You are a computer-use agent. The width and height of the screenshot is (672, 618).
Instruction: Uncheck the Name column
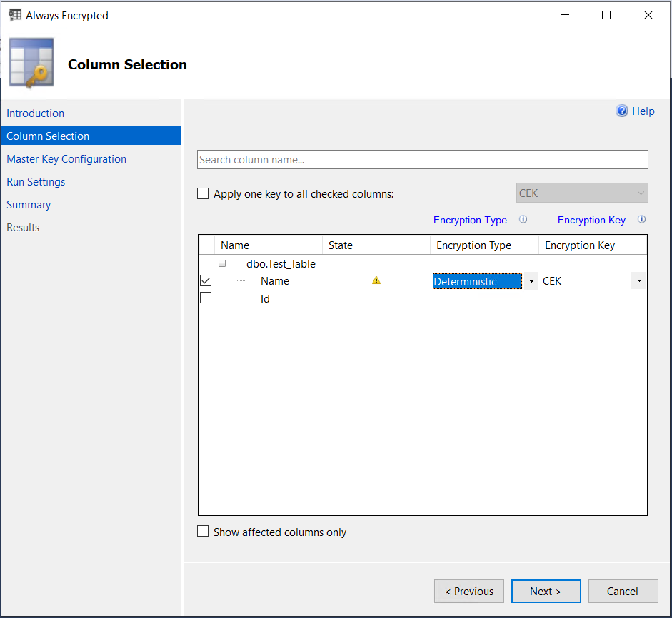[x=205, y=280]
